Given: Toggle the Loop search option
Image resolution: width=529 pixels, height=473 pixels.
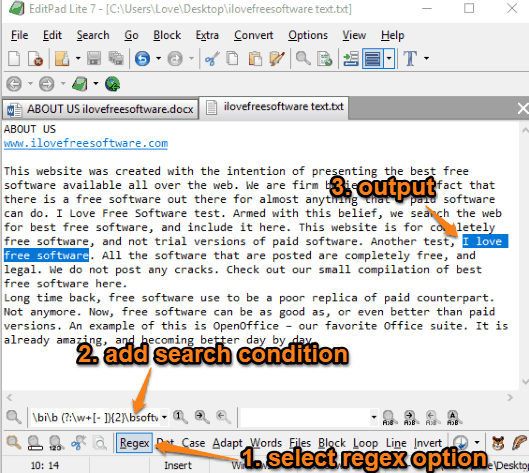Looking at the screenshot, I should pyautogui.click(x=365, y=443).
